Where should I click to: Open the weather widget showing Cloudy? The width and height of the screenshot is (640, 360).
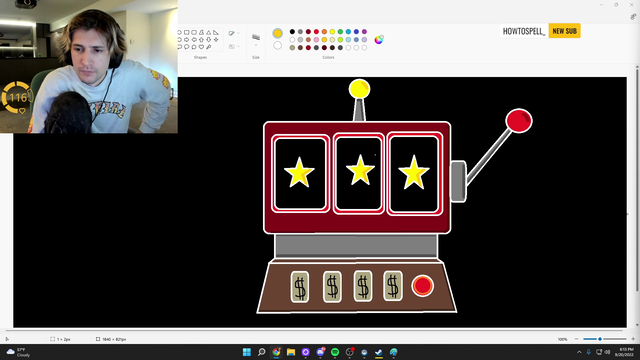tap(18, 352)
